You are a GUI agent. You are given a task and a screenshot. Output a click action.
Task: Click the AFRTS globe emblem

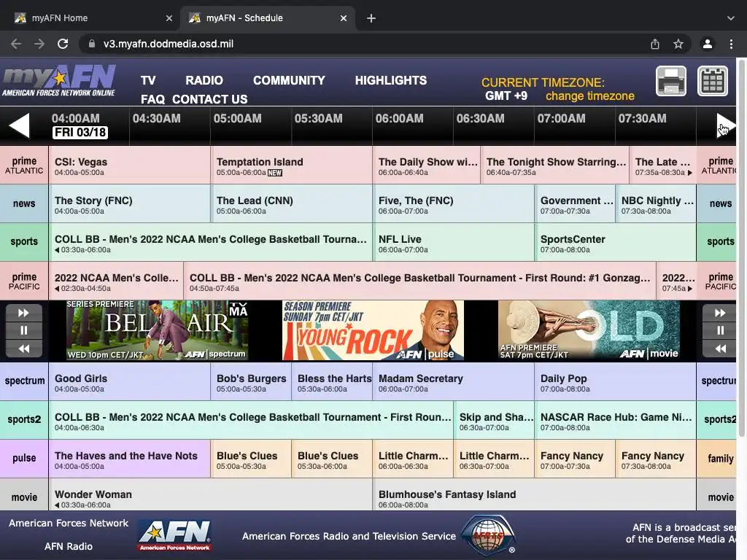(x=488, y=536)
